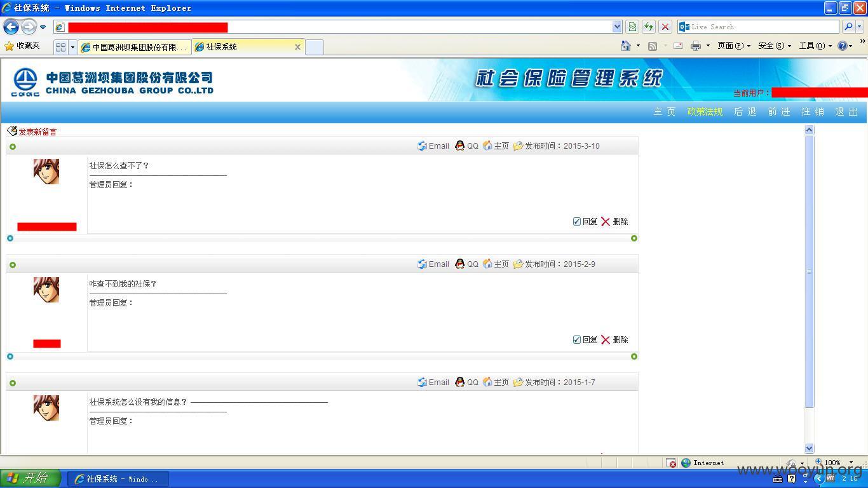Screen dimensions: 868x488
Task: Click 回复 for message 社保怎么查不了
Action: (585, 221)
